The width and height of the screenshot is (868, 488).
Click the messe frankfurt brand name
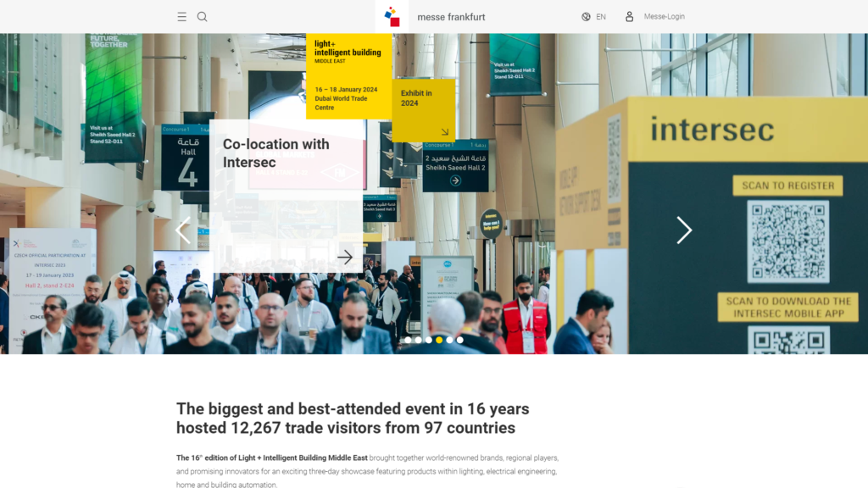coord(451,17)
